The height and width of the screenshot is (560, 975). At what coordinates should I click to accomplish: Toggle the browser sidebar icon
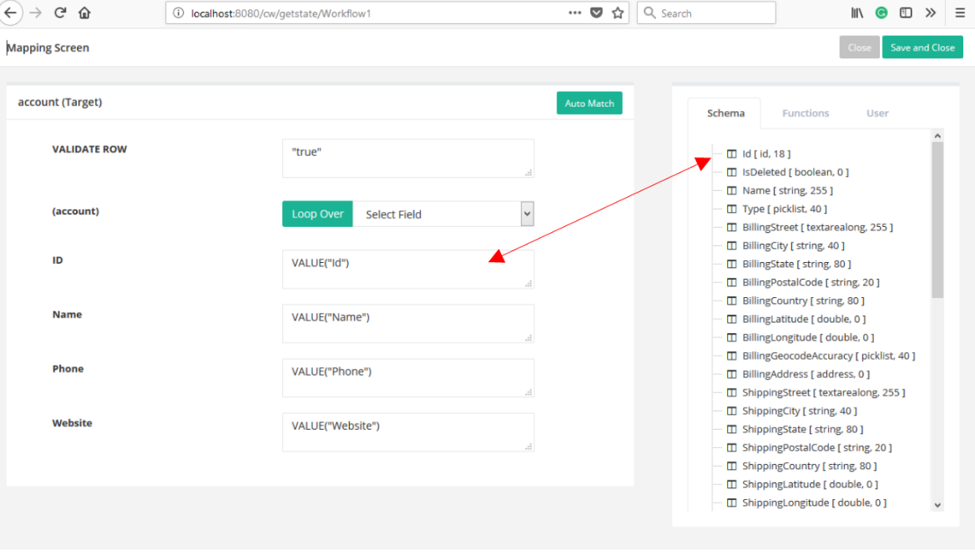906,13
